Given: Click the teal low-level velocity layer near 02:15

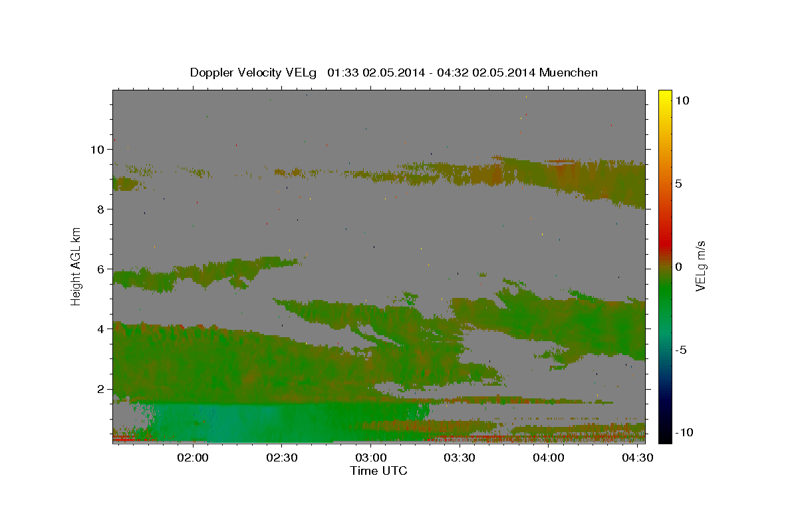Looking at the screenshot, I should pyautogui.click(x=237, y=422).
